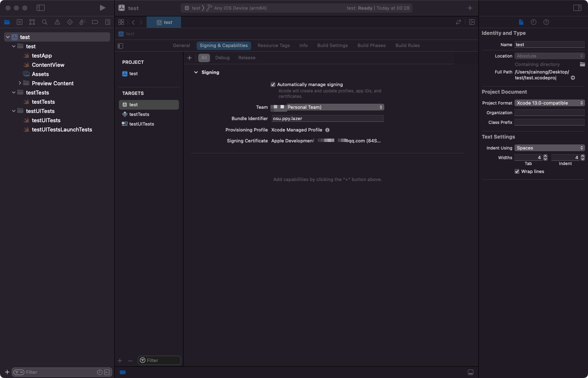Show the File inspector

(x=521, y=22)
